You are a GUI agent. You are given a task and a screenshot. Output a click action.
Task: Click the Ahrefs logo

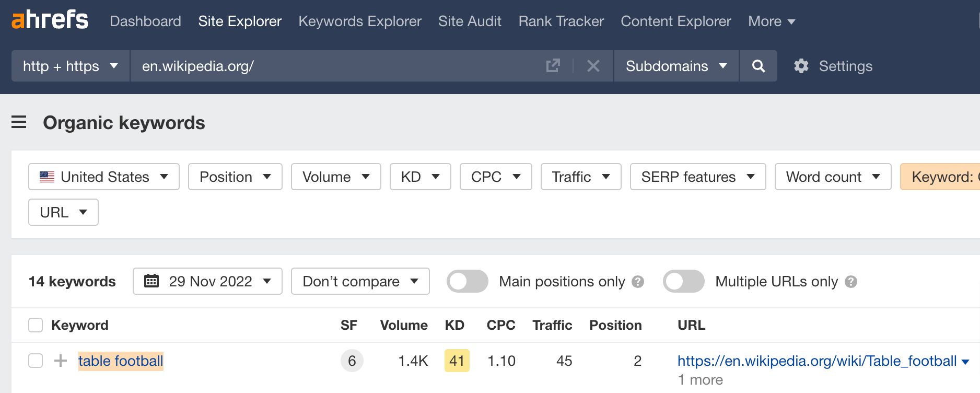pos(50,20)
